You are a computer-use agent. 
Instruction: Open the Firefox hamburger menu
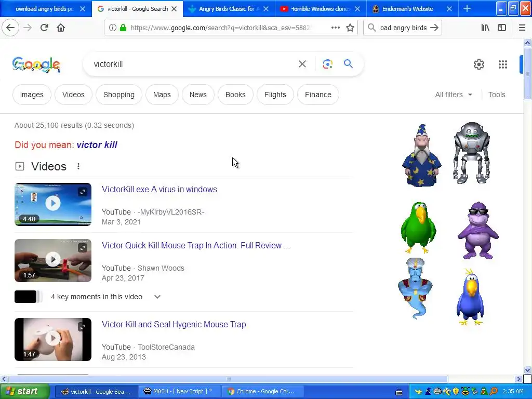(x=522, y=28)
